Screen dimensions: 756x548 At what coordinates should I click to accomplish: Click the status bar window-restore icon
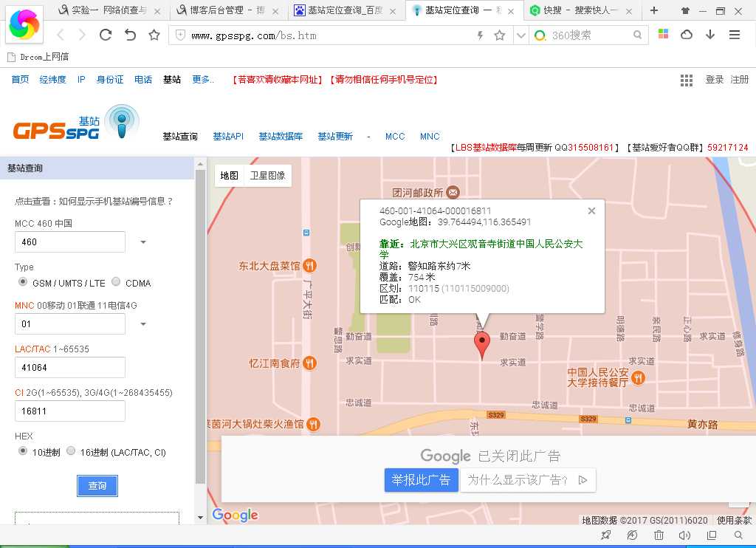click(711, 535)
